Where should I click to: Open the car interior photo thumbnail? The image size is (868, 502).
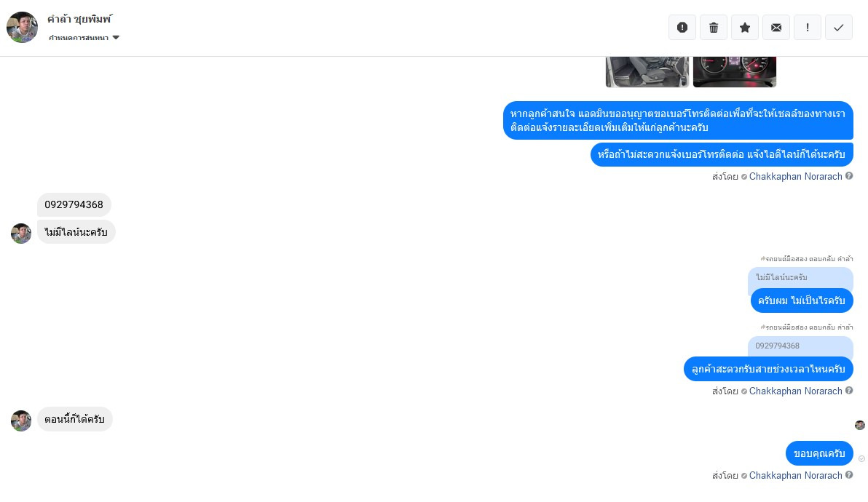[647, 72]
